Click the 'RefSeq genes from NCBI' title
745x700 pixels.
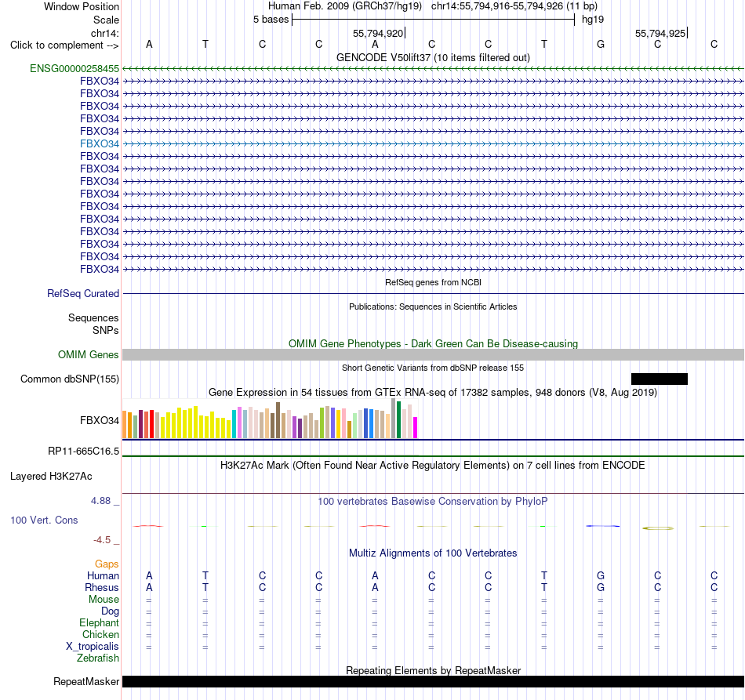coord(433,282)
